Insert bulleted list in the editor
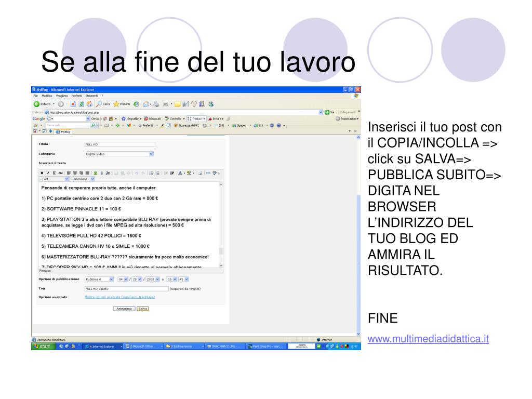Image resolution: width=532 pixels, height=399 pixels. point(151,173)
